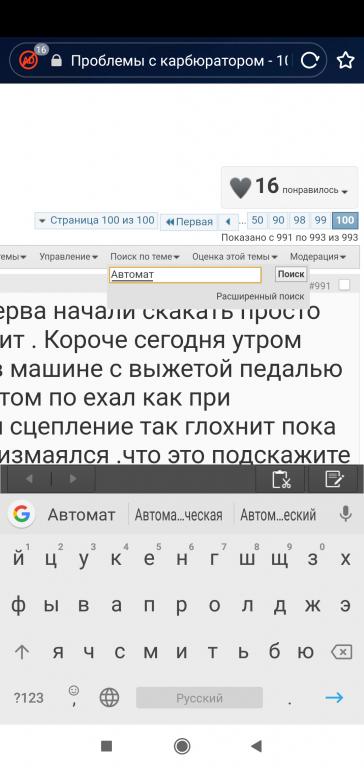Check the checkbox next to post #991
Image resolution: width=364 pixels, height=768 pixels.
[344, 285]
